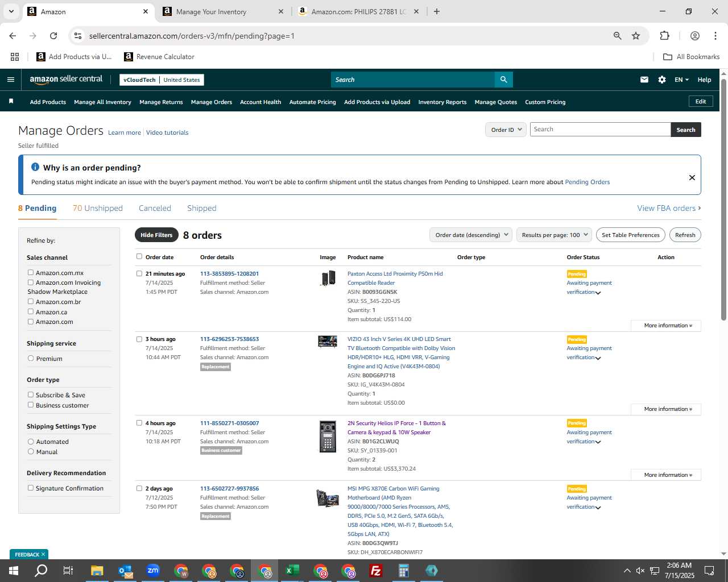Focus the Order ID search input field
Image resolution: width=728 pixels, height=582 pixels.
point(600,130)
